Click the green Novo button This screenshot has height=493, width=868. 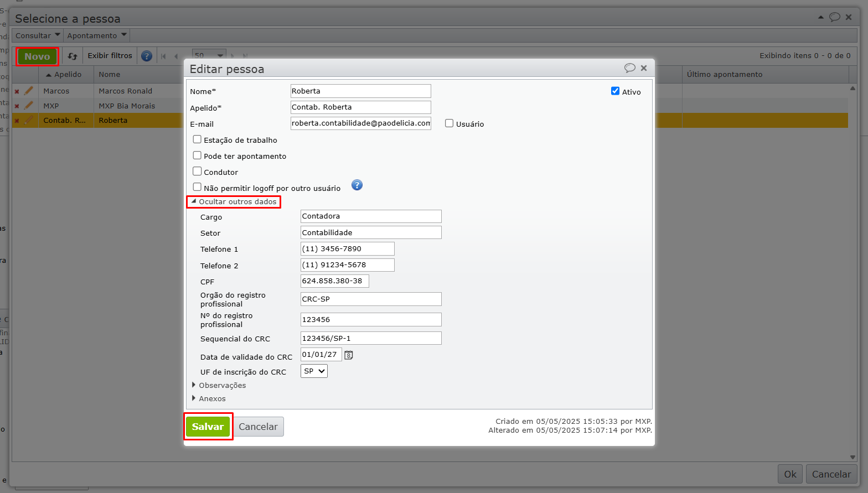click(37, 56)
